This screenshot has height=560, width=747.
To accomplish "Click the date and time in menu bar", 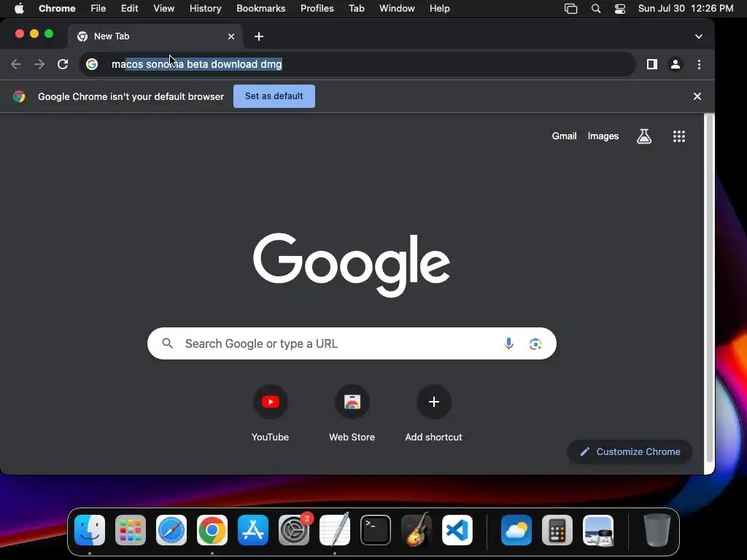I will (x=686, y=9).
